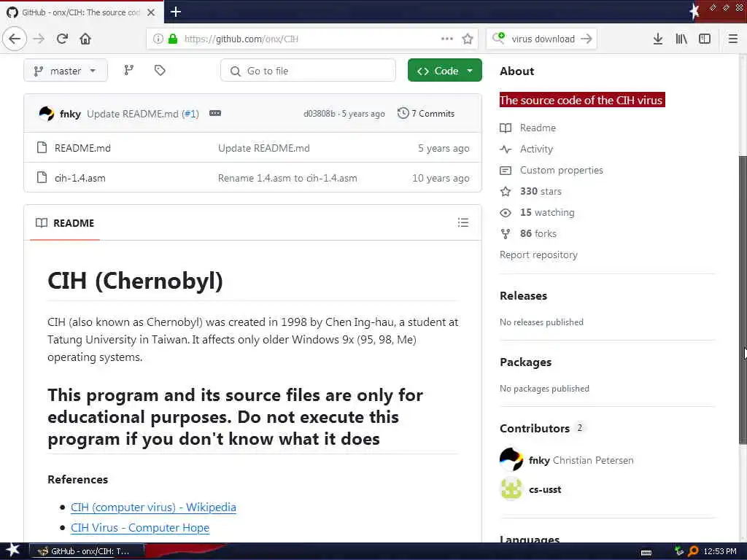
Task: Select 'The source code of the CIH virus' text
Action: coord(581,100)
